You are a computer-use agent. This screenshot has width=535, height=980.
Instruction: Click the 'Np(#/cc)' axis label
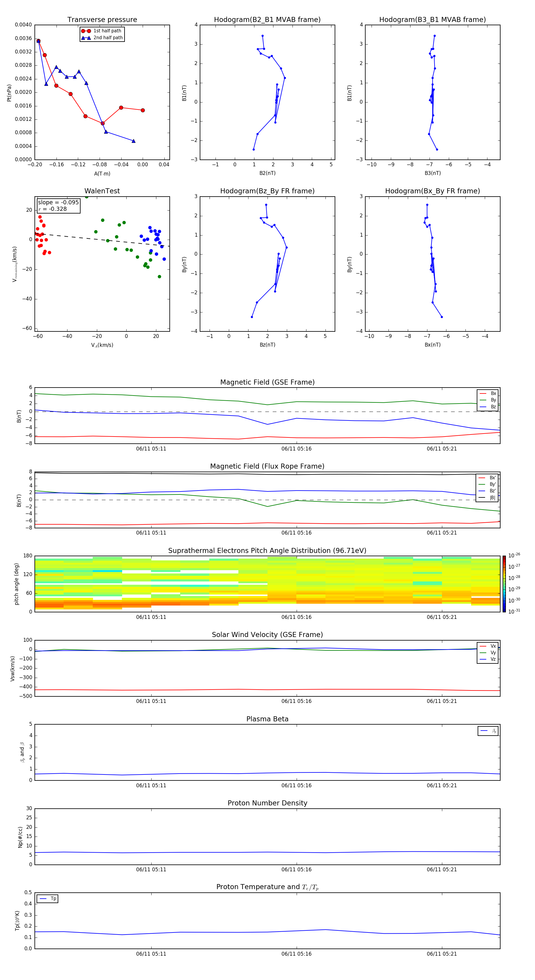tap(20, 837)
